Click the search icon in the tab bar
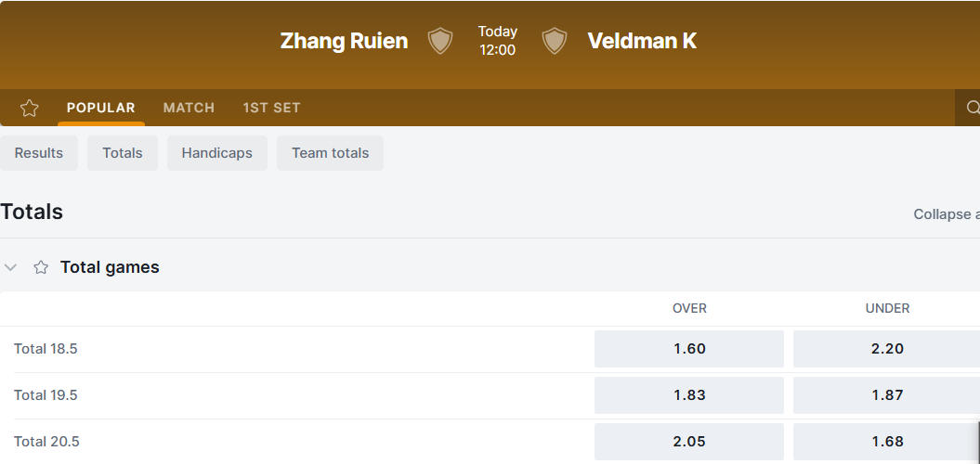 (x=972, y=108)
